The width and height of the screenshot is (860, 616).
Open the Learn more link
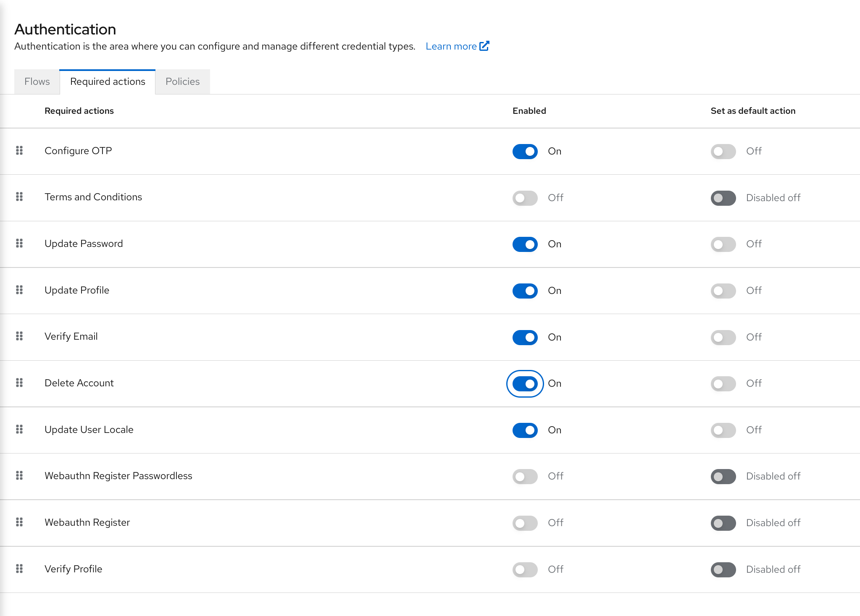[x=451, y=46]
